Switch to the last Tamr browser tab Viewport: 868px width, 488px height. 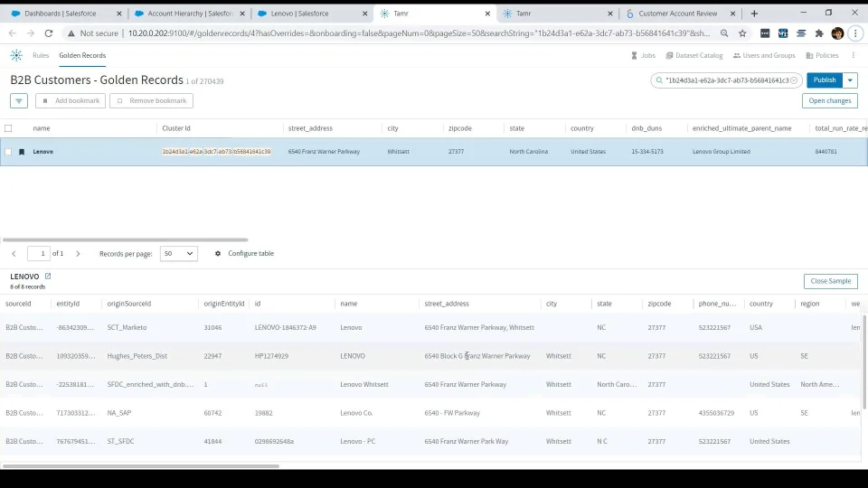558,14
